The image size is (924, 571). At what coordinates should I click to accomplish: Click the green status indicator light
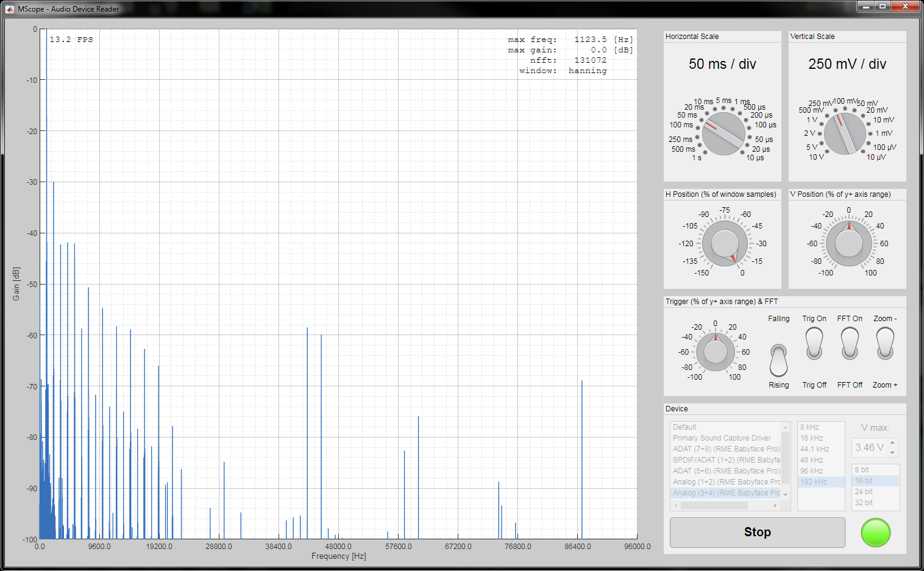pos(875,533)
